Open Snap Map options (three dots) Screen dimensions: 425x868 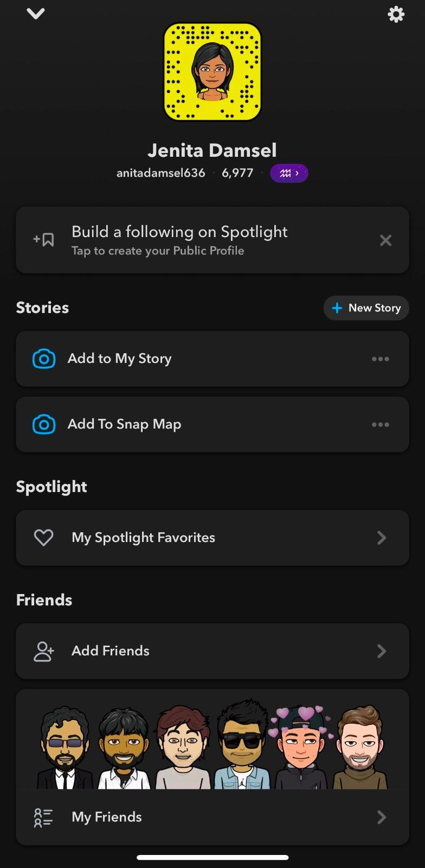point(381,425)
